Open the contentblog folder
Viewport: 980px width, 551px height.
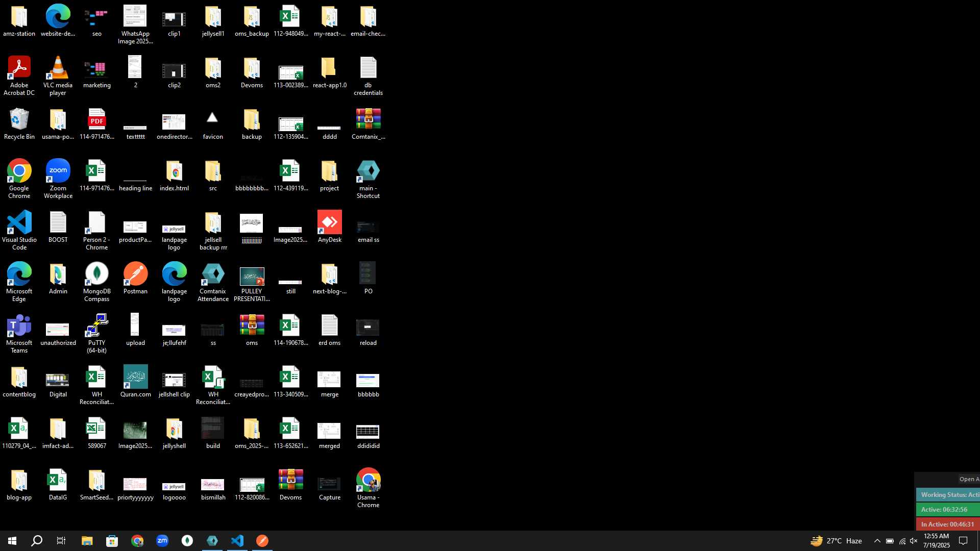point(19,381)
